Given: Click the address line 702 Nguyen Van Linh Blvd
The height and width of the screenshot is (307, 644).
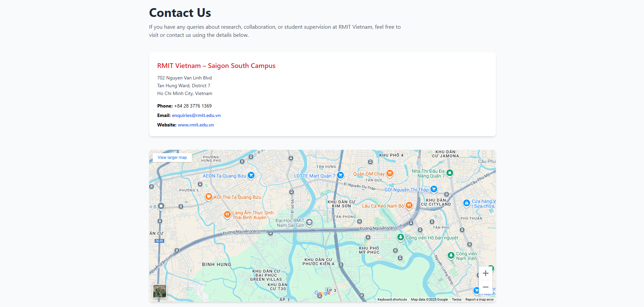Looking at the screenshot, I should pos(184,78).
